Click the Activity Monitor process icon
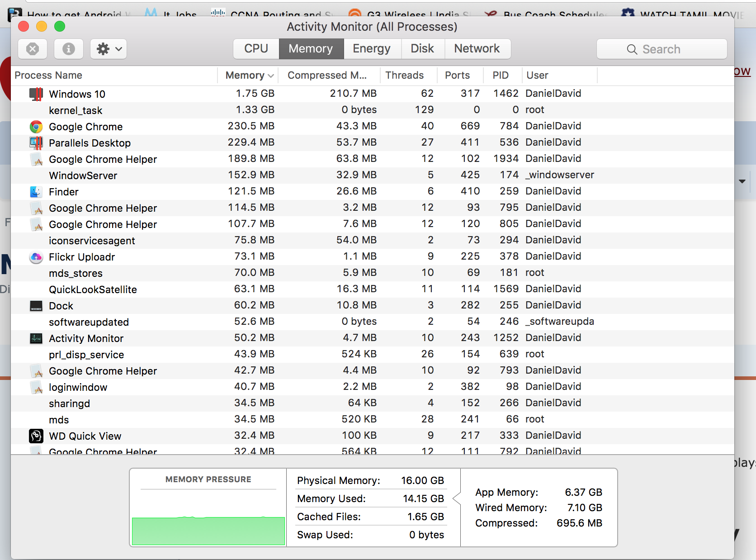The width and height of the screenshot is (756, 560). coord(36,338)
